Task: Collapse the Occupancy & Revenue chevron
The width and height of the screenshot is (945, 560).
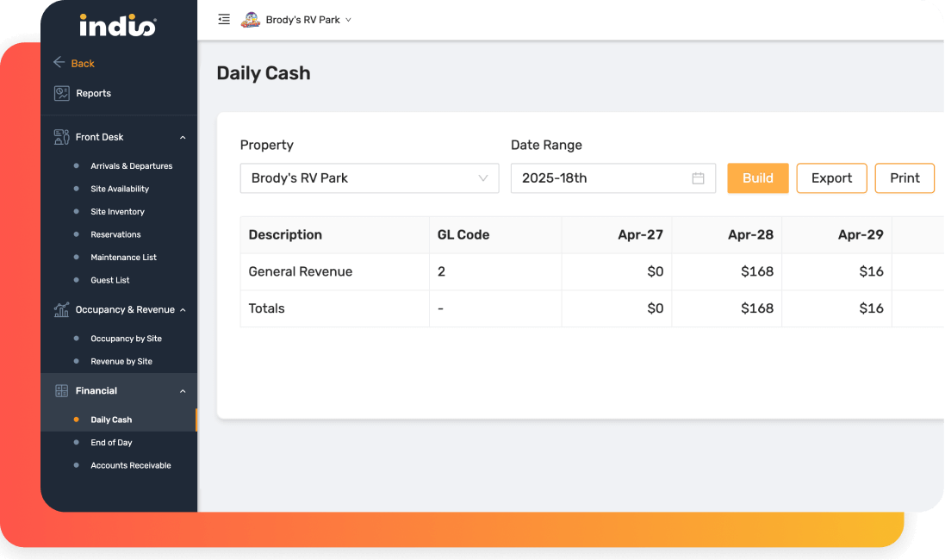Action: tap(183, 310)
